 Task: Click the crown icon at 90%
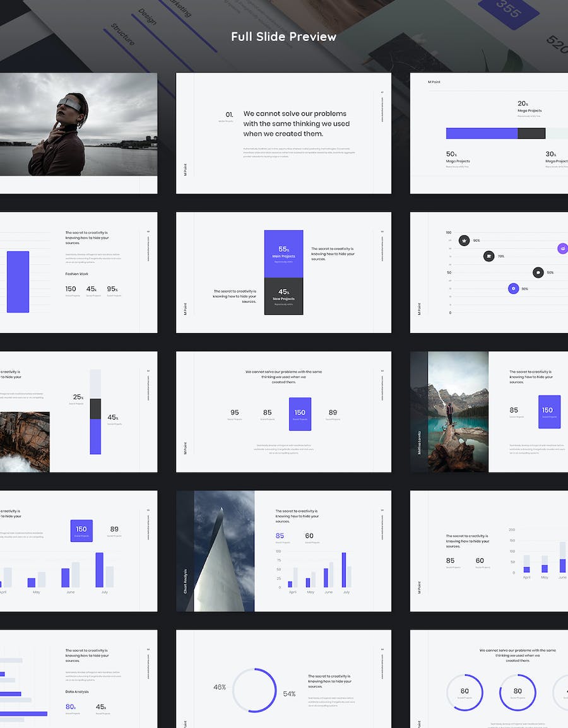coord(464,240)
